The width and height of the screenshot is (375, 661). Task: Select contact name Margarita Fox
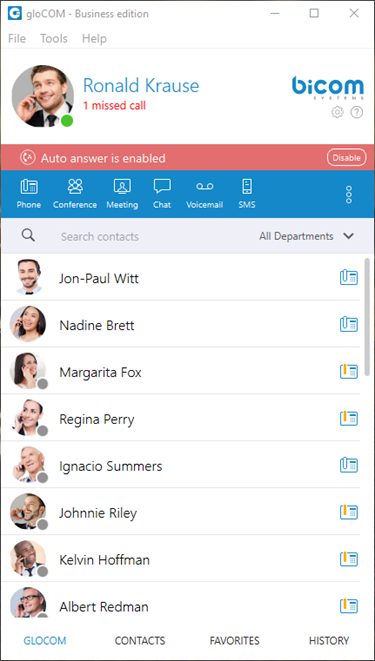[100, 373]
